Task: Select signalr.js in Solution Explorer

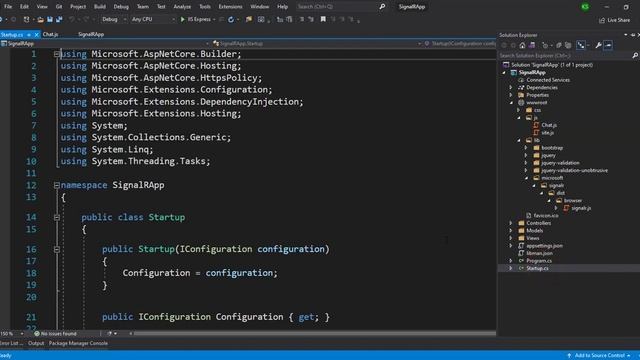Action: [x=581, y=208]
